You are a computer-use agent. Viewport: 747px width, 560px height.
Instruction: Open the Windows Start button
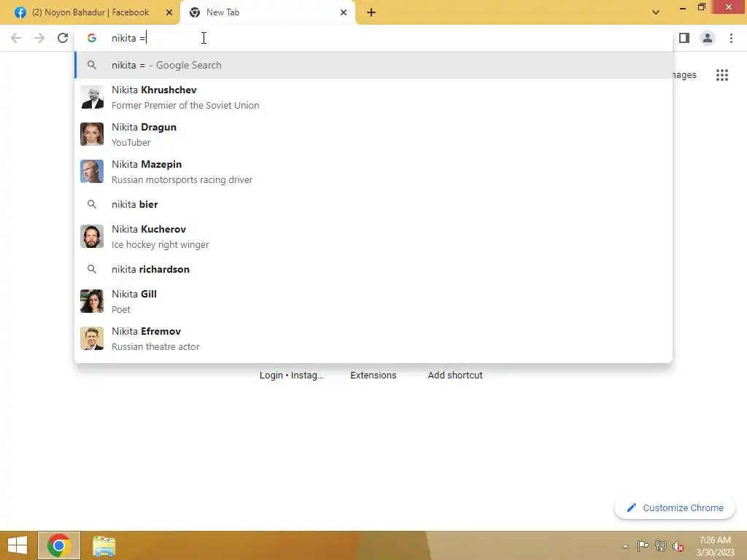(x=18, y=545)
